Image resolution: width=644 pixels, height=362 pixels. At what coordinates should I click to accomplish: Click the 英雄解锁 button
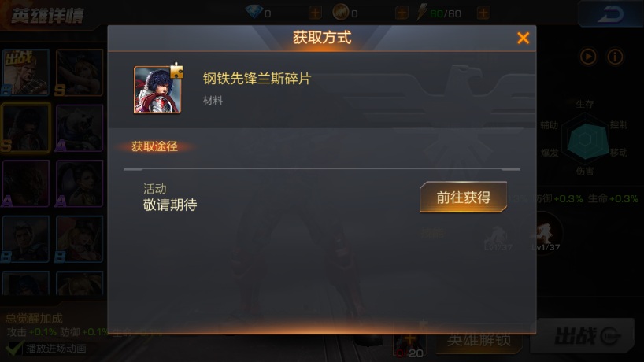[479, 339]
